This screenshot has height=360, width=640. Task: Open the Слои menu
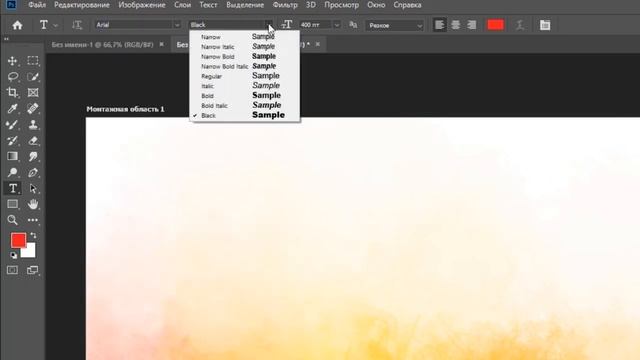click(x=182, y=5)
